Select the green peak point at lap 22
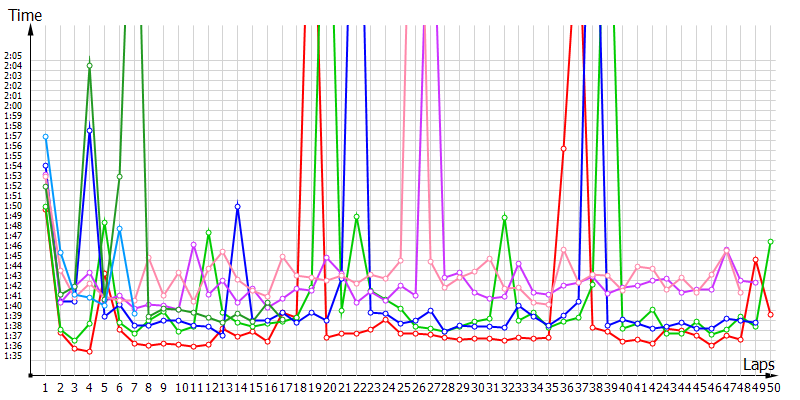The height and width of the screenshot is (400, 800). tap(357, 217)
